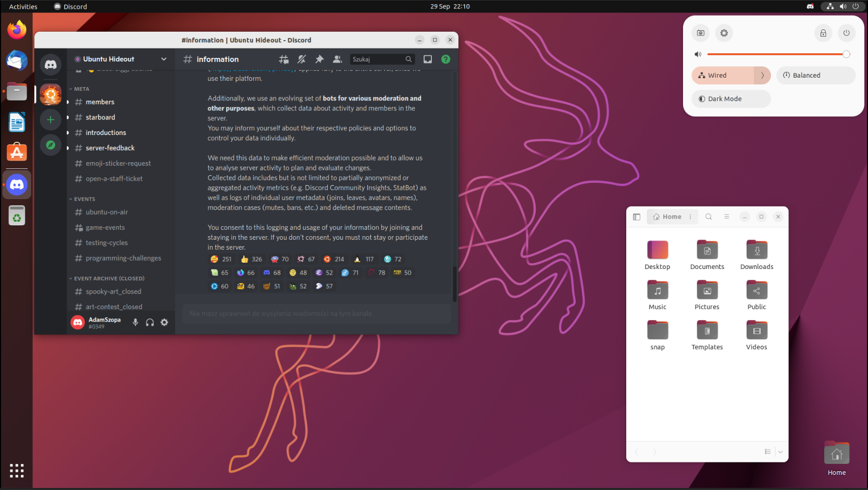Open the Ubuntu Hideout server dropdown
The height and width of the screenshot is (490, 868).
(120, 59)
